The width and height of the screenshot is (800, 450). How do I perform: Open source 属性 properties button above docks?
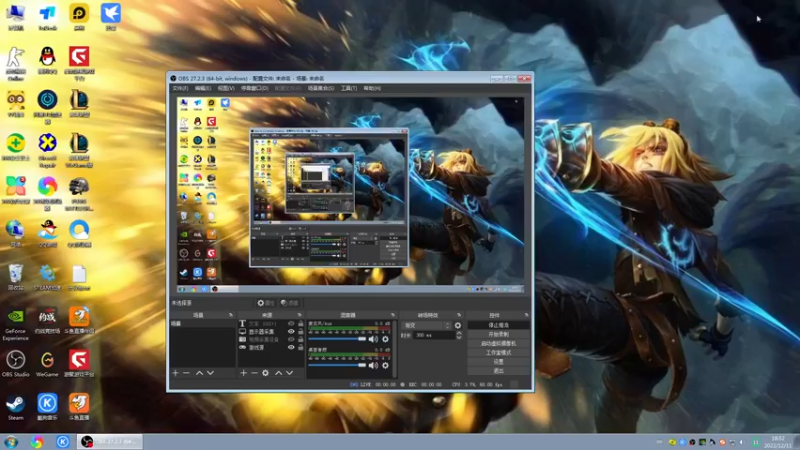pyautogui.click(x=266, y=303)
